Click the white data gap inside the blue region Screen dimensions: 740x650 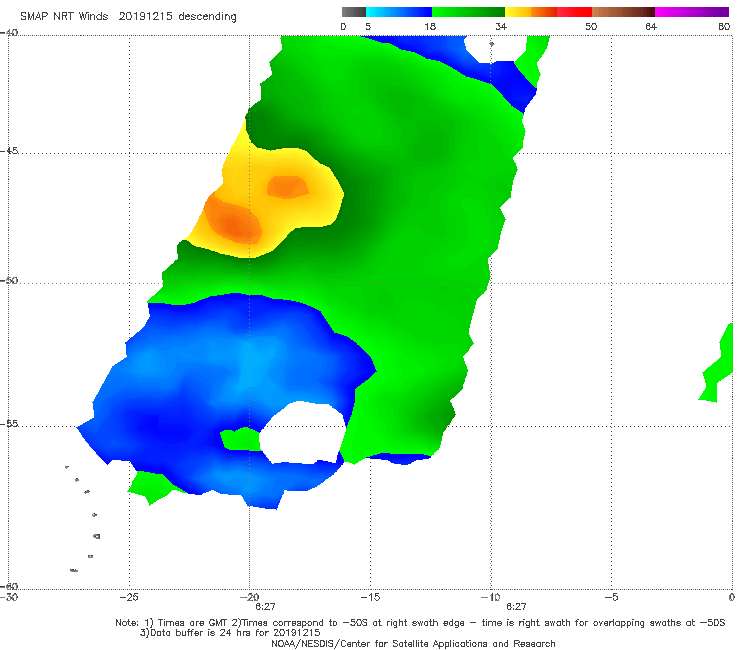click(x=303, y=433)
